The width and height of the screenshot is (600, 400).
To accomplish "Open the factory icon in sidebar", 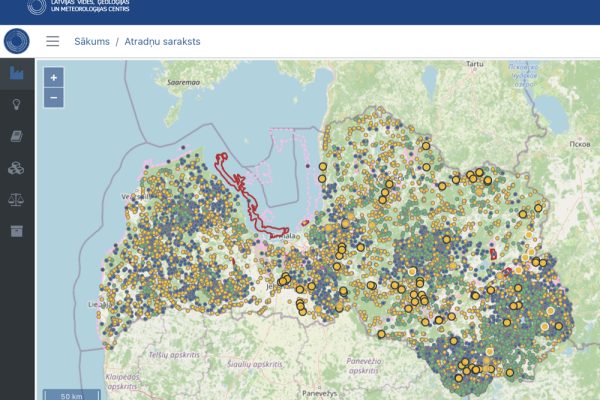I will [x=17, y=73].
